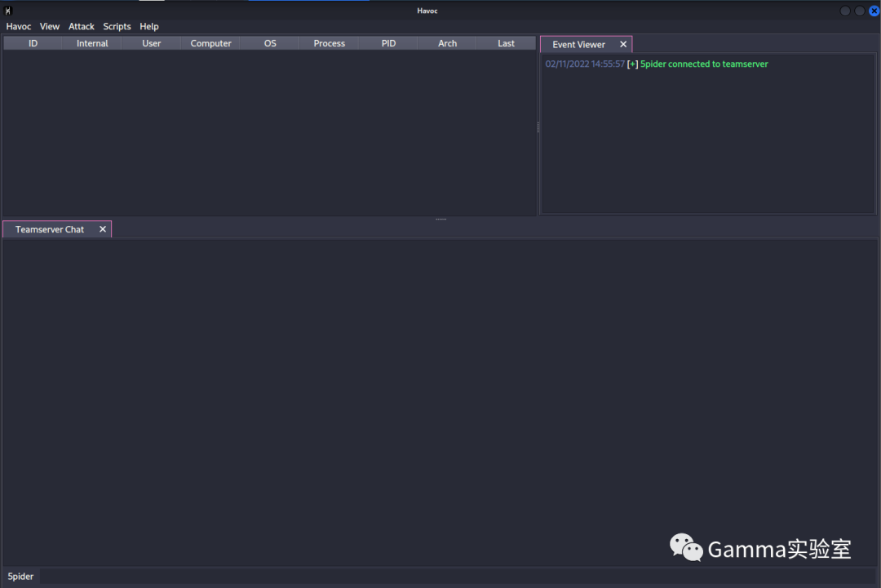The height and width of the screenshot is (588, 881).
Task: Open the View menu
Action: tap(50, 26)
